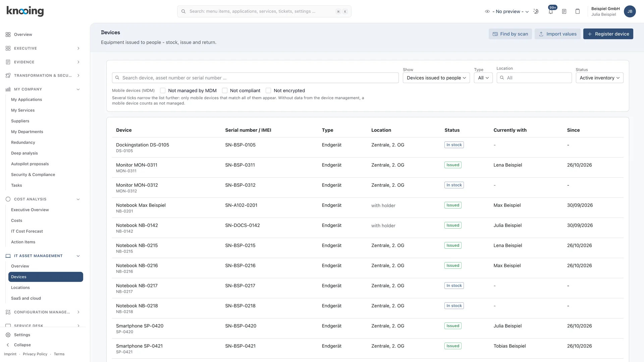Open the Privacy Policy link
Viewport: 644px width, 362px height.
click(x=35, y=354)
